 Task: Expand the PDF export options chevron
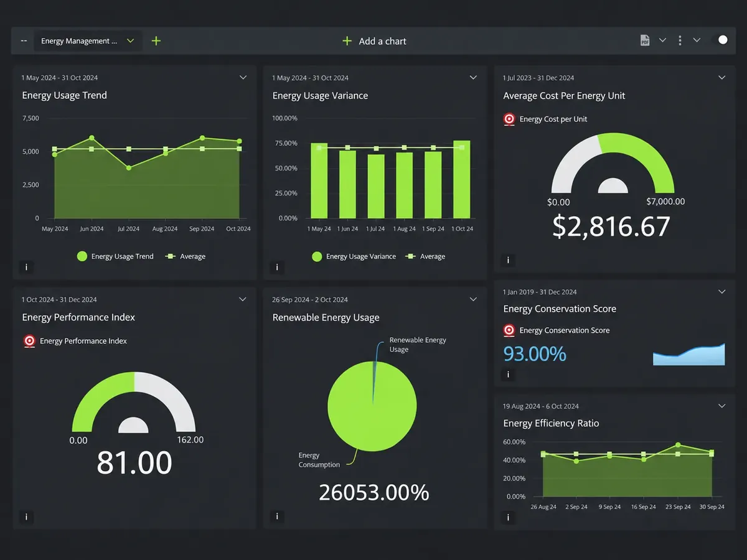(x=662, y=40)
